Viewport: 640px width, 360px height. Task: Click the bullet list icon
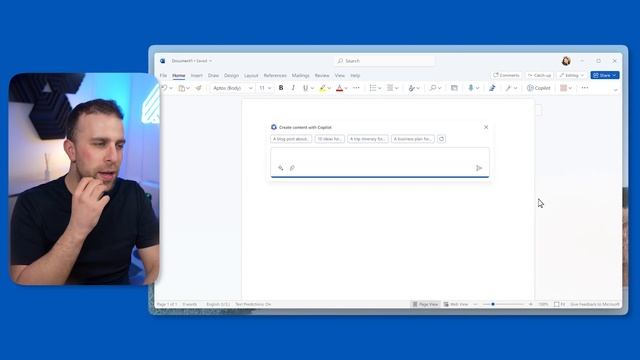point(373,88)
